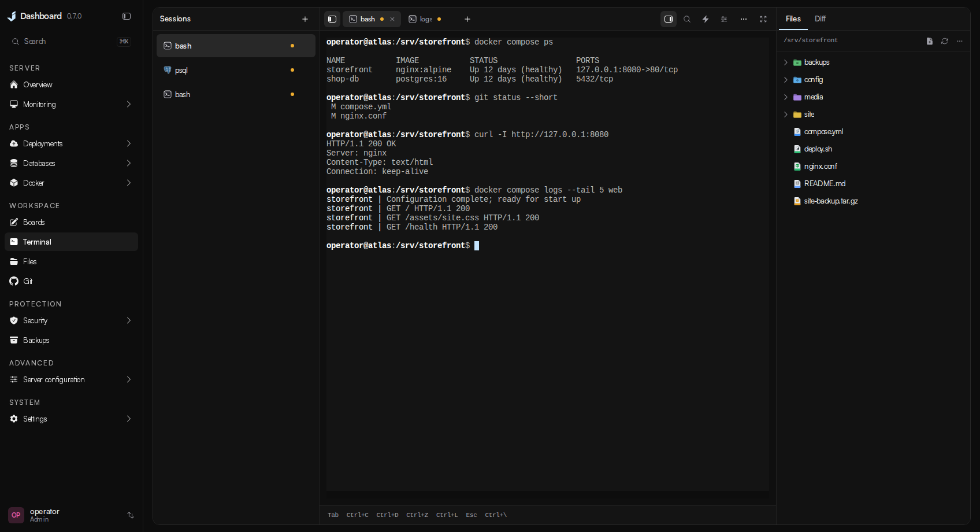The image size is (980, 532).
Task: Enter fullscreen terminal mode
Action: point(763,19)
